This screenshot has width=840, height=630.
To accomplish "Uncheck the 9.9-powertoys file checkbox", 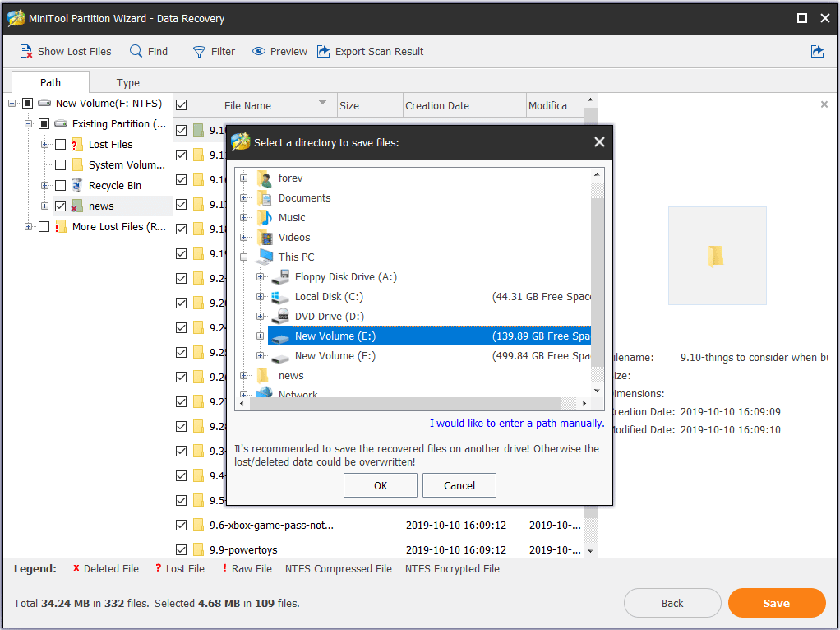I will tap(182, 549).
